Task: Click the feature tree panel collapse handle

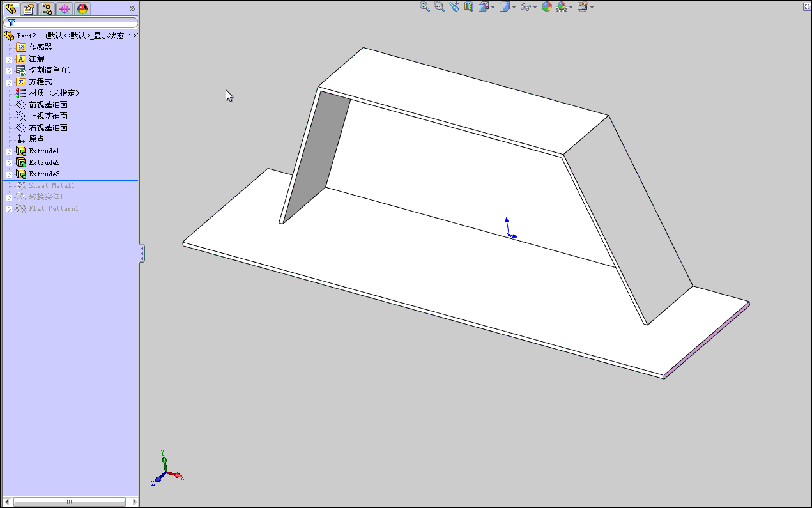Action: coord(142,253)
